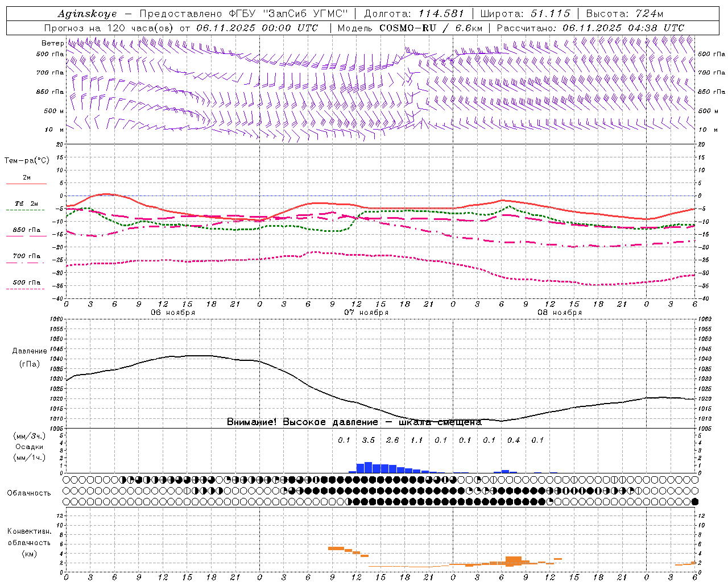
Task: Click the filled cloud circle ending the bottom cloud row
Action: coord(694,501)
